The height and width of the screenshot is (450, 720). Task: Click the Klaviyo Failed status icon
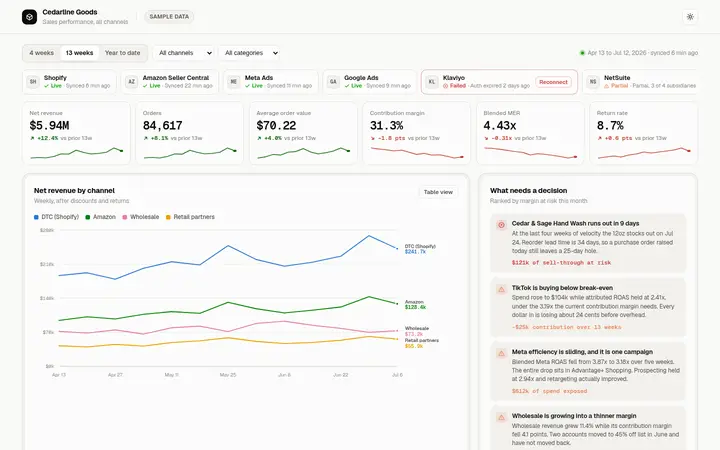[x=445, y=86]
